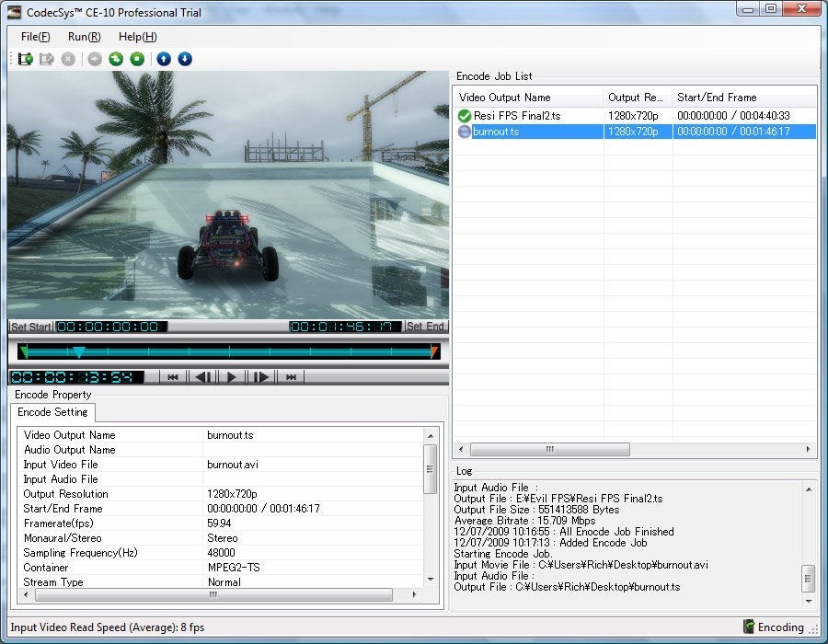The width and height of the screenshot is (828, 644).
Task: Jump to the first frame of the preview
Action: coord(173,376)
